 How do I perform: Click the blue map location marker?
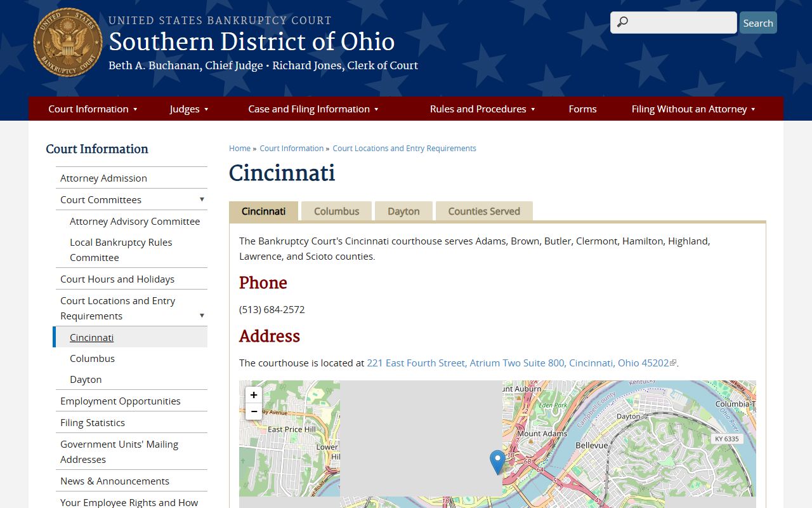pos(497,462)
